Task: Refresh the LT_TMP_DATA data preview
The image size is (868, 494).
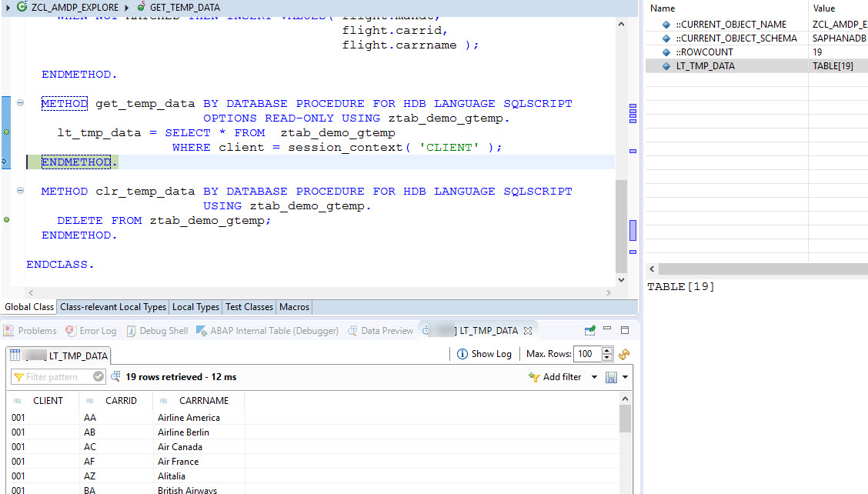Action: pyautogui.click(x=624, y=354)
